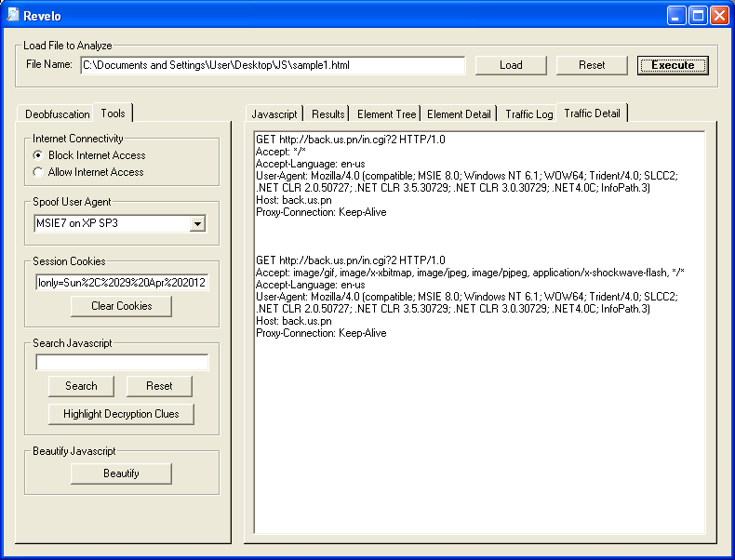Click the File Name path field
This screenshot has width=735, height=560.
pos(272,65)
